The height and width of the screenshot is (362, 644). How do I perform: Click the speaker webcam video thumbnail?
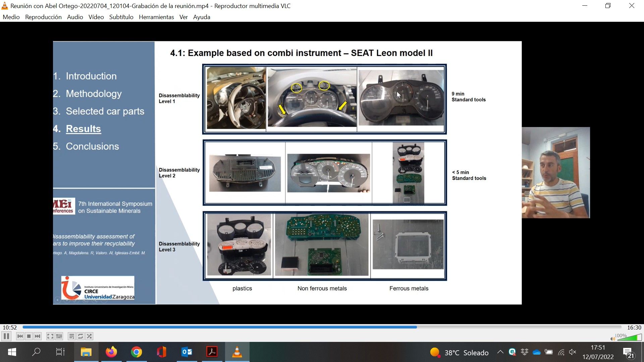tap(556, 173)
